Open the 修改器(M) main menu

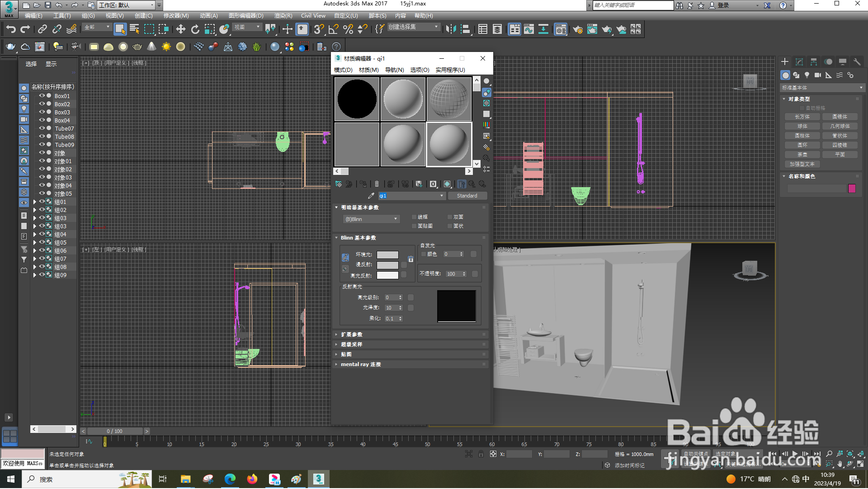pyautogui.click(x=176, y=15)
